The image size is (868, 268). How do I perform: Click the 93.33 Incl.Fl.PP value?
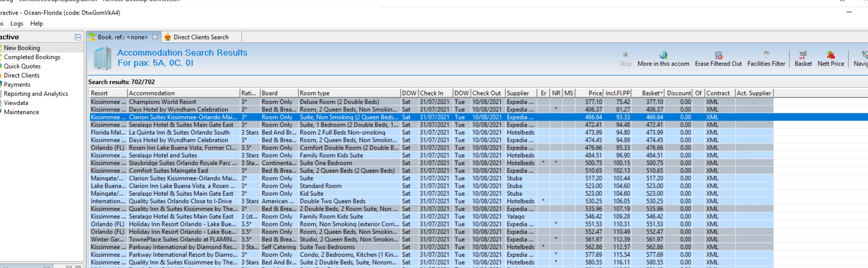(x=617, y=117)
